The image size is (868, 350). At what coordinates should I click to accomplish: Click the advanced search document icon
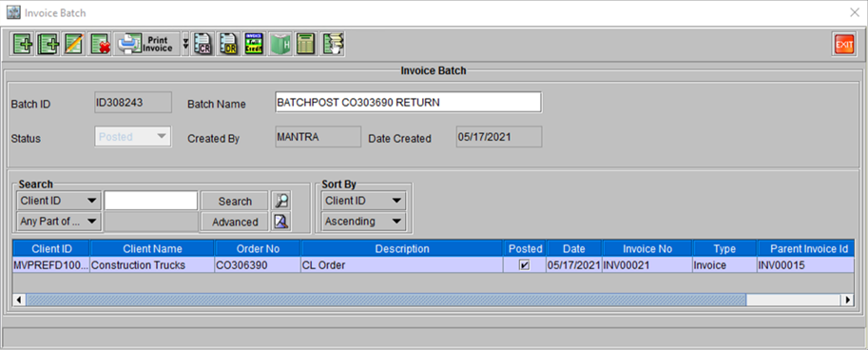coord(281,222)
